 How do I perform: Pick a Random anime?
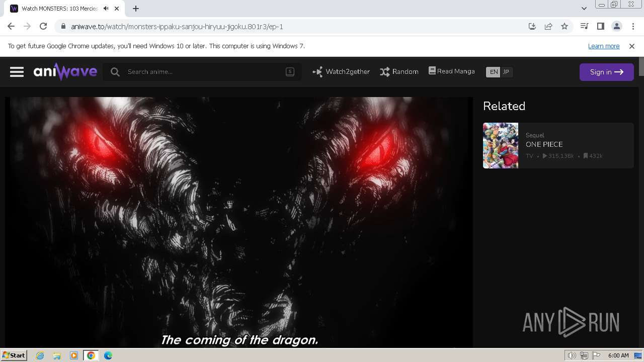point(399,72)
